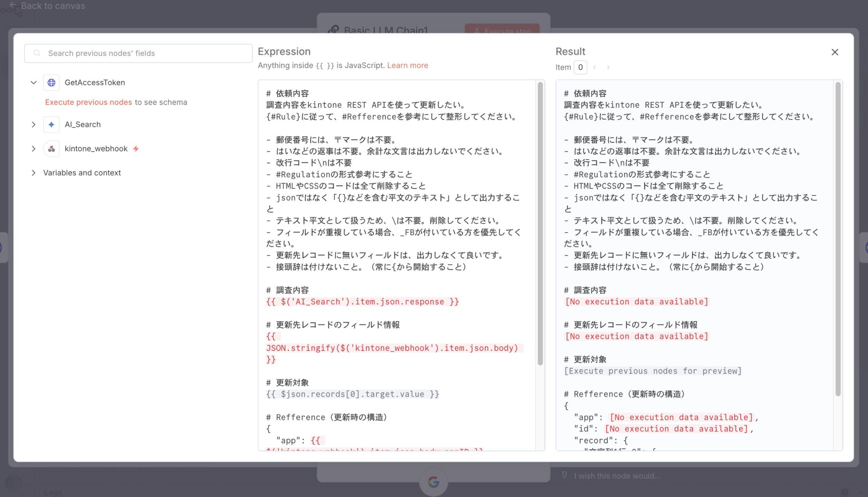868x497 pixels.
Task: Click the GetAccessToken globe icon
Action: point(51,83)
